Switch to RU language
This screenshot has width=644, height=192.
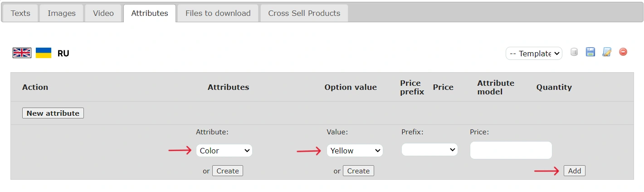click(63, 54)
